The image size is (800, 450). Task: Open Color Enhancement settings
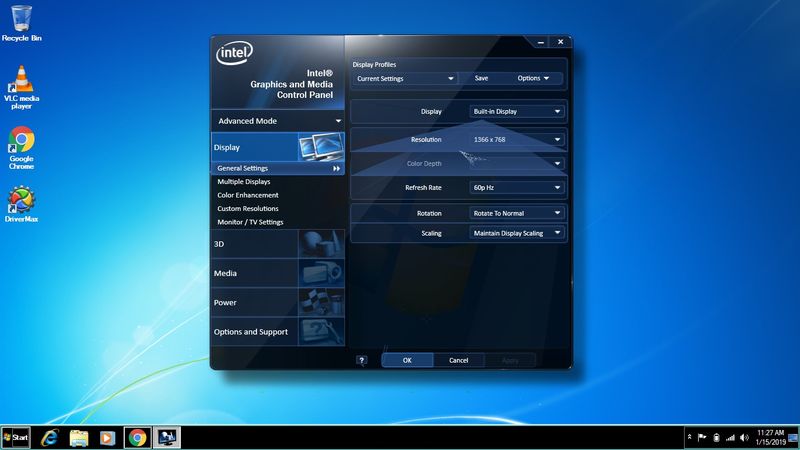click(248, 195)
